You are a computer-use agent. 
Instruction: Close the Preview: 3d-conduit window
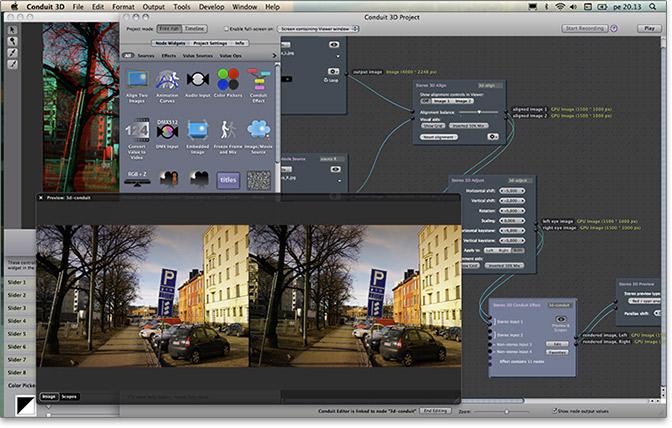pos(41,198)
